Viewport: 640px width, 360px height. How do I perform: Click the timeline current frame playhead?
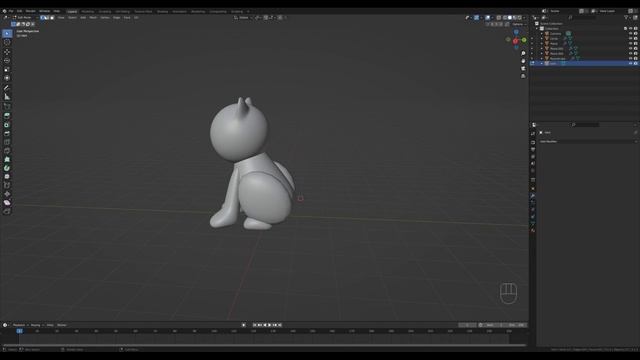click(x=20, y=331)
